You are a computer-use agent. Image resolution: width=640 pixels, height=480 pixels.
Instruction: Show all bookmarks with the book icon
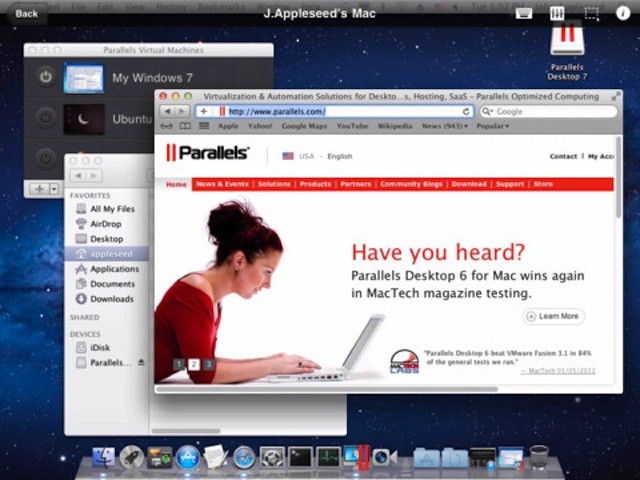coord(185,126)
